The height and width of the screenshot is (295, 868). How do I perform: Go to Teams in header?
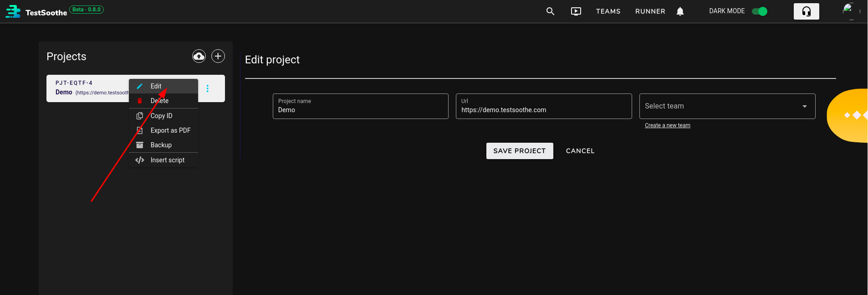608,11
